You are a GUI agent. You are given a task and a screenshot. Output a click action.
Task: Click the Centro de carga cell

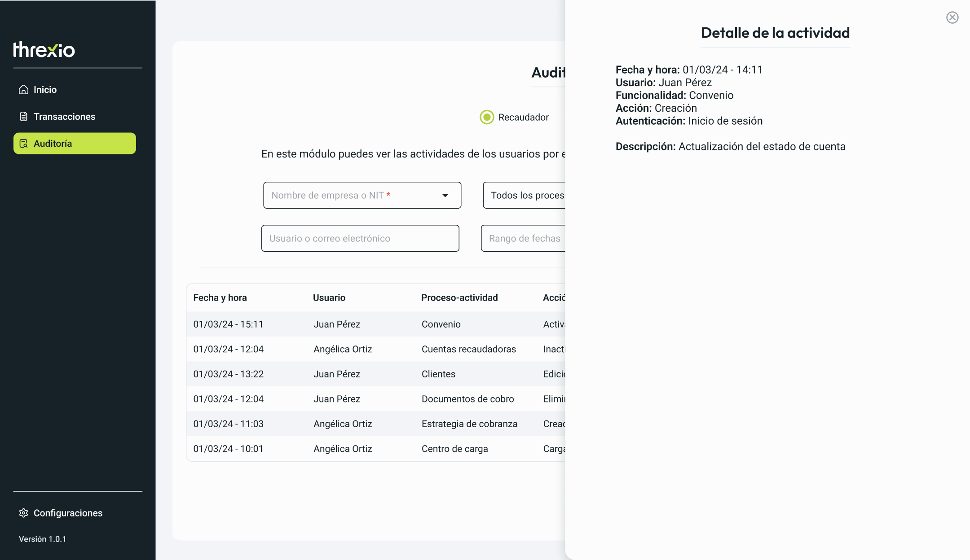point(454,449)
